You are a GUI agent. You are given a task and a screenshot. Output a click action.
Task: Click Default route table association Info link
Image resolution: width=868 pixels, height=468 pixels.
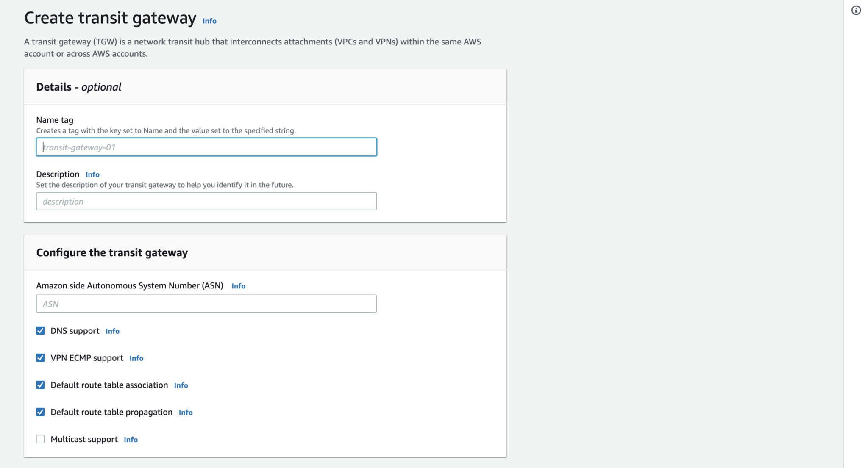tap(181, 385)
